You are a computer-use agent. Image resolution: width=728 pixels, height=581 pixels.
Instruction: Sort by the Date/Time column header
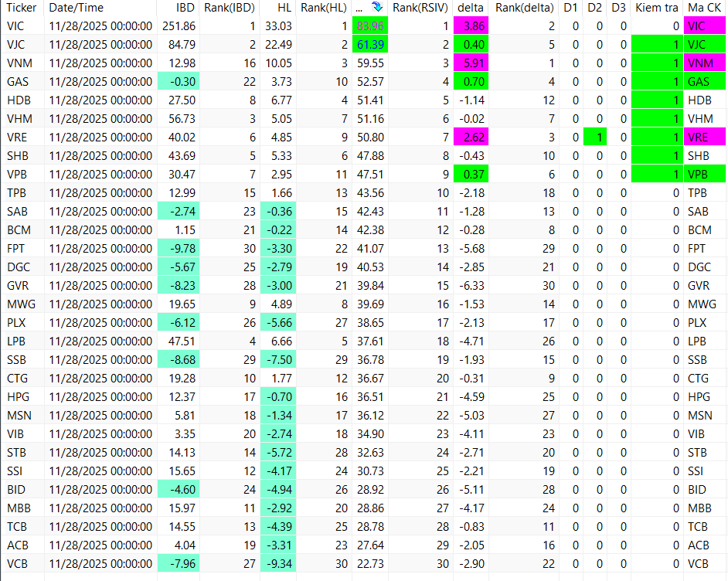tap(77, 8)
